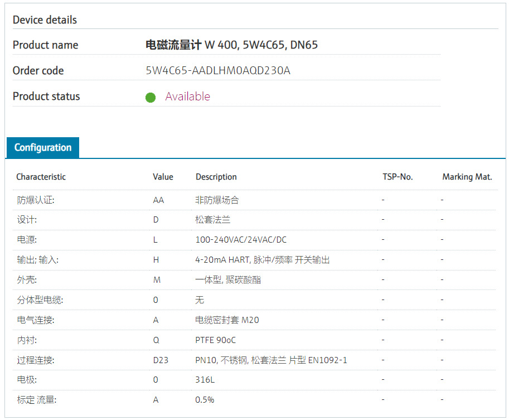
Task: Select description 4-20mA HART, 脉冲/频率 开关输出
Action: [x=262, y=260]
